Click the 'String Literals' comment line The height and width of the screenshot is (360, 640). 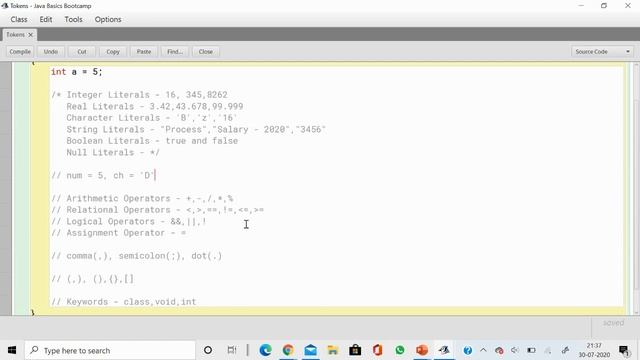196,129
